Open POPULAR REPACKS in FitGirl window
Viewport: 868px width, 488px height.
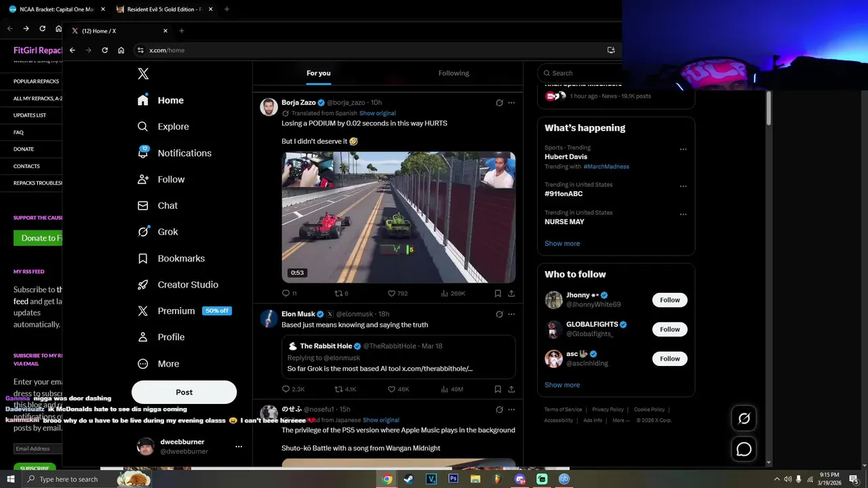[x=36, y=81]
